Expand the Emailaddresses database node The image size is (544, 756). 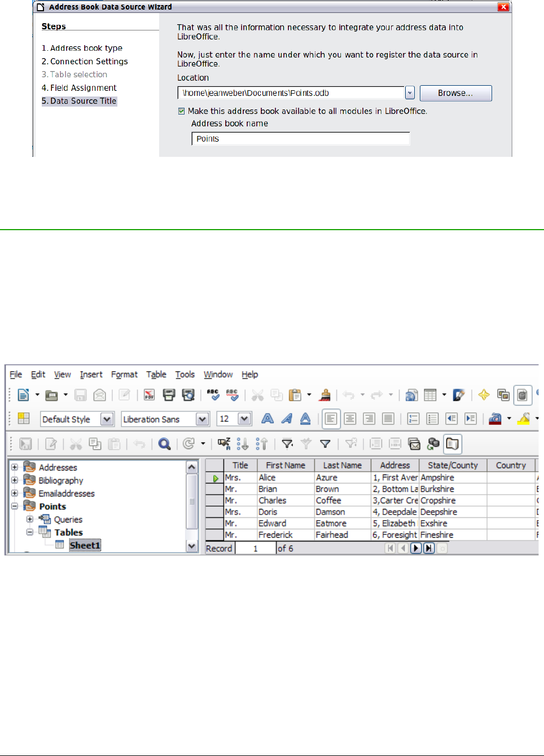(15, 493)
